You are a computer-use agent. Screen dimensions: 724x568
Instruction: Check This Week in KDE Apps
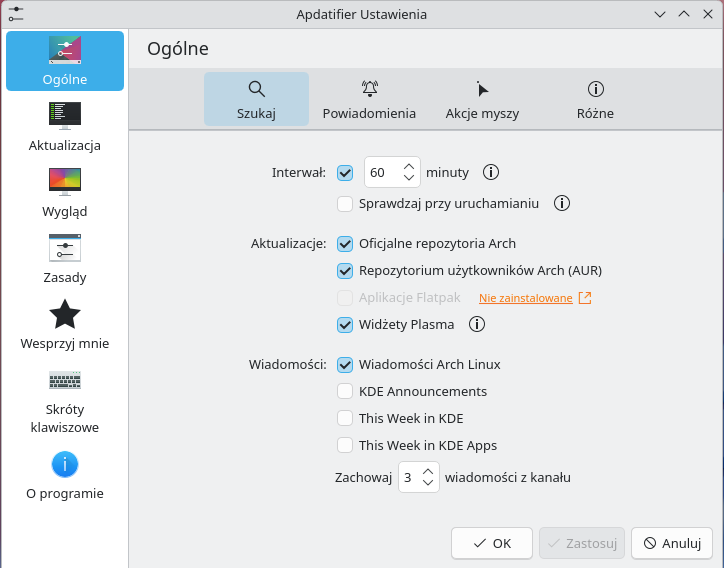pyautogui.click(x=345, y=446)
